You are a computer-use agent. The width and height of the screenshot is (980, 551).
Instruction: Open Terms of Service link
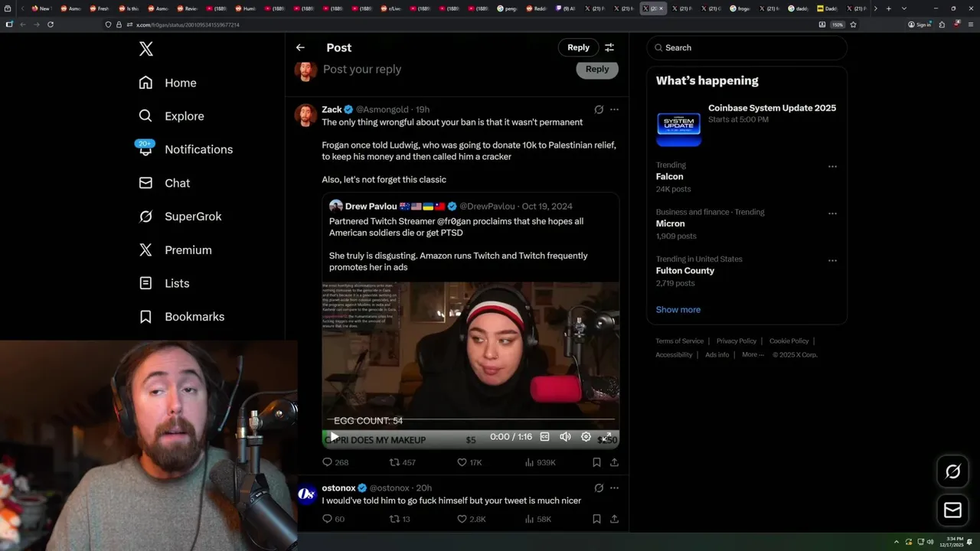(x=679, y=341)
